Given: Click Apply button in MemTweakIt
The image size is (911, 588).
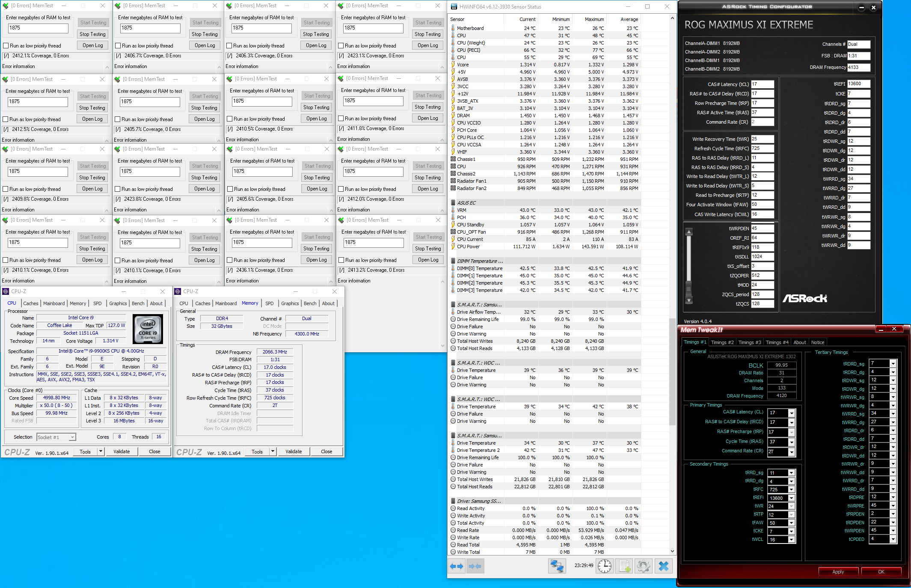Looking at the screenshot, I should 838,572.
